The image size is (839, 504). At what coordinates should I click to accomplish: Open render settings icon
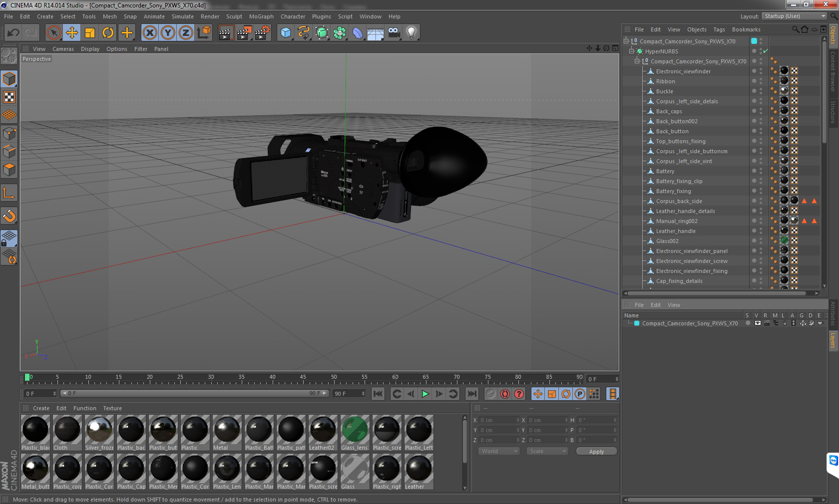click(x=262, y=33)
